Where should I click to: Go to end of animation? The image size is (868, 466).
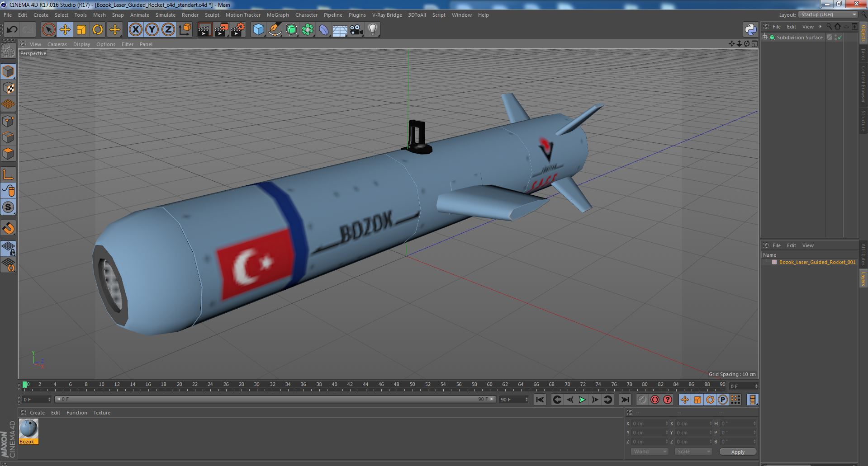(x=625, y=400)
